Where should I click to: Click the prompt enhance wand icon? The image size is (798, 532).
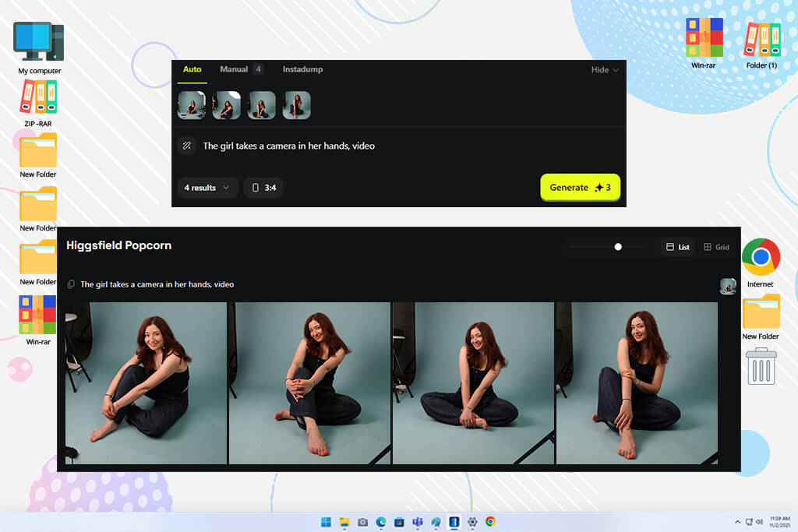pos(187,146)
